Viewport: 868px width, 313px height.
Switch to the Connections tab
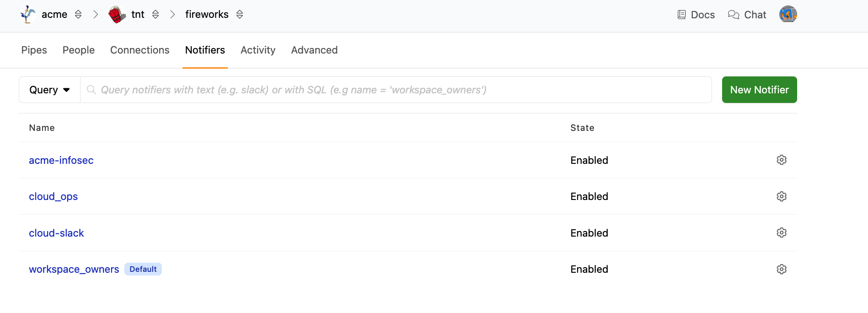click(x=139, y=50)
